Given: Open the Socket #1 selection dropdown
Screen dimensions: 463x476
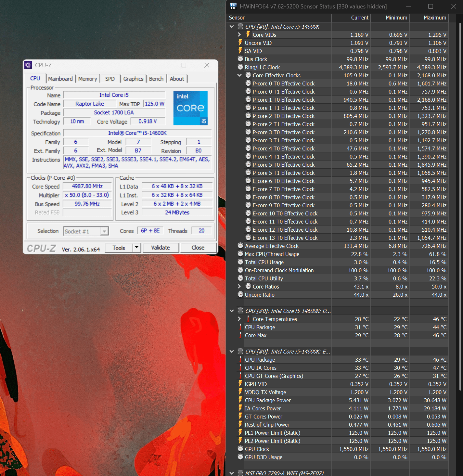Looking at the screenshot, I should tap(104, 231).
